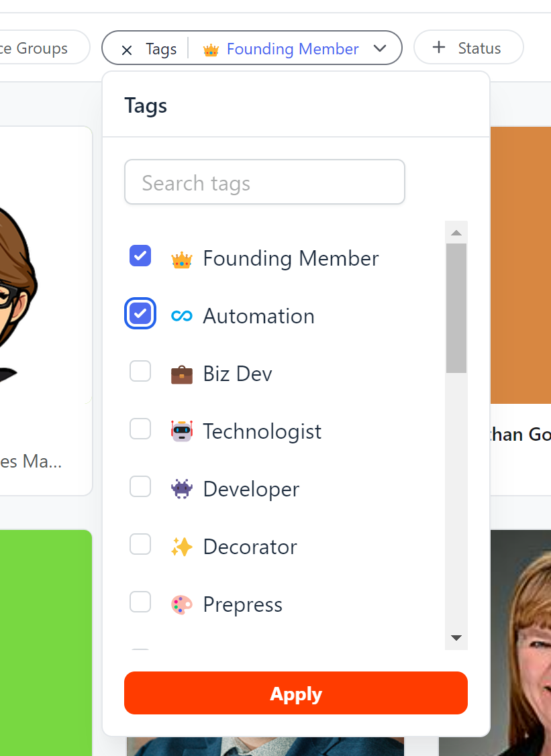Enable the Biz Dev checkbox
The width and height of the screenshot is (551, 756).
point(140,371)
